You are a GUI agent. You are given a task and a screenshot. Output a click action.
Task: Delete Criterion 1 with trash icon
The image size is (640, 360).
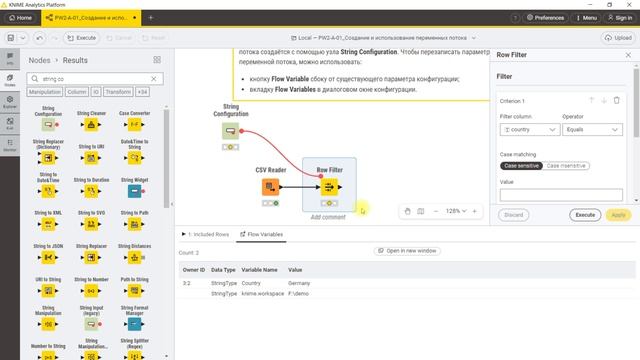(617, 100)
